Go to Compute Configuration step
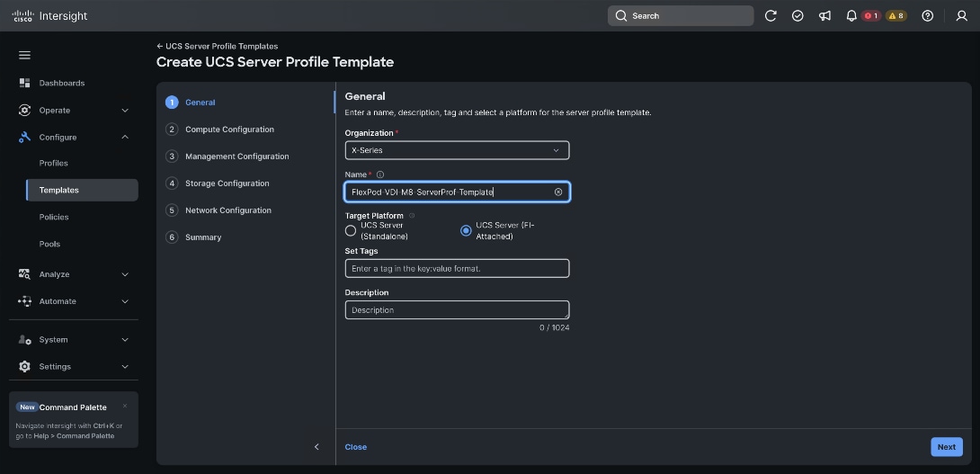Screen dimensions: 980x474 click(x=229, y=130)
